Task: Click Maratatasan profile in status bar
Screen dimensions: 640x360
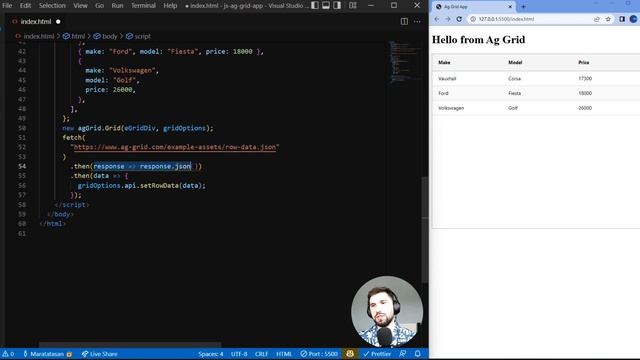Action: click(47, 354)
